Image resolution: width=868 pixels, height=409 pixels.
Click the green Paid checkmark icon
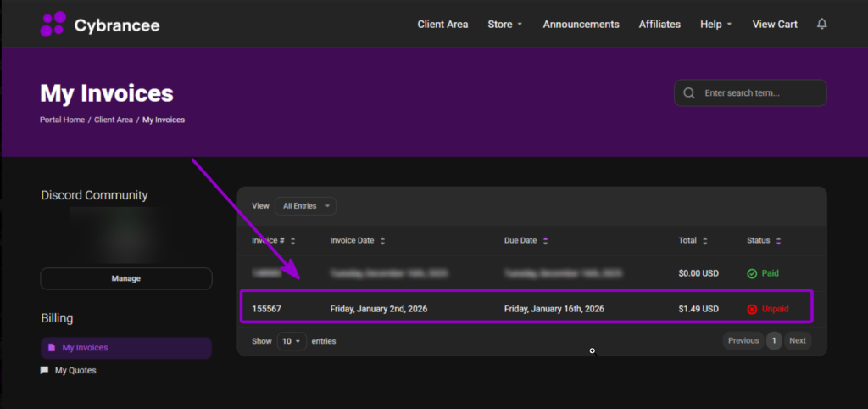(x=752, y=273)
